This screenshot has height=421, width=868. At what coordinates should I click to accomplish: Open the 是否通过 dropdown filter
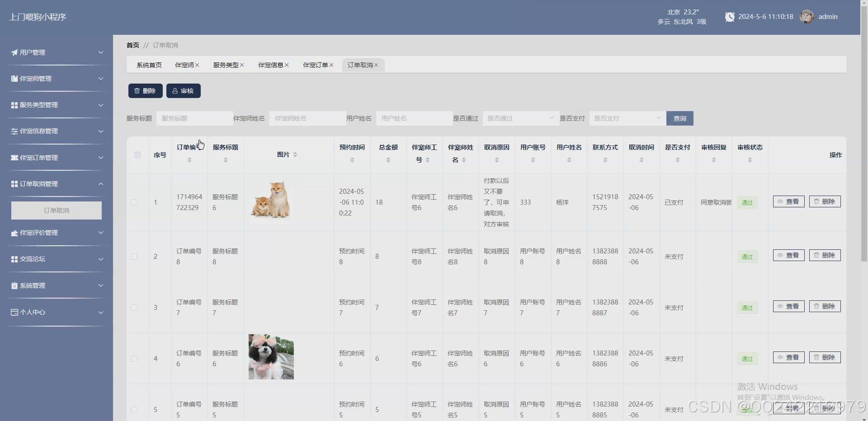(521, 118)
